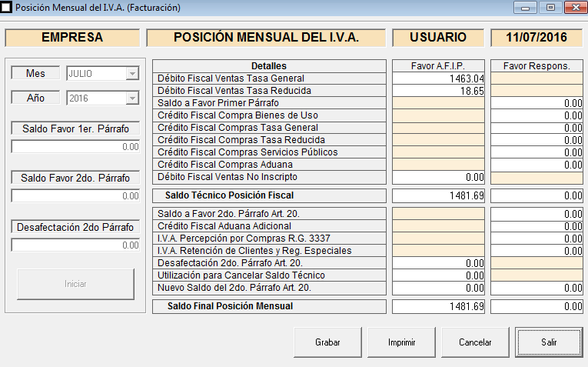Image resolution: width=588 pixels, height=367 pixels.
Task: Click the Saldo Favor 2do. Párrafo field
Action: click(75, 195)
